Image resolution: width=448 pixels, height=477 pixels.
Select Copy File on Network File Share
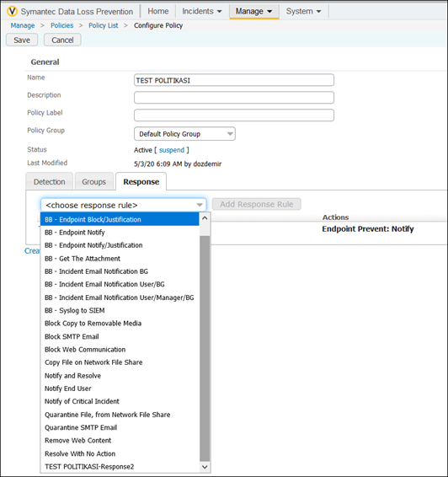tap(120, 362)
